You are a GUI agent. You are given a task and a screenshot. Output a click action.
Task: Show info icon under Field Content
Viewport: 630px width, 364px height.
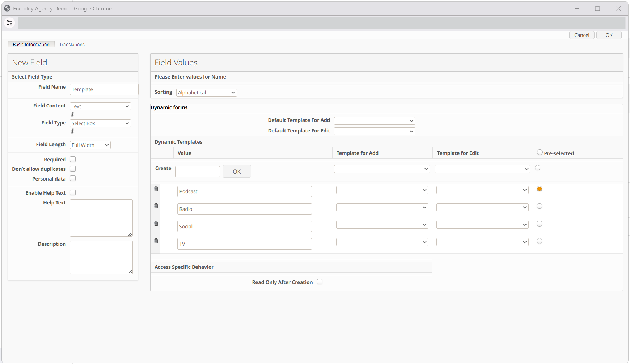72,114
